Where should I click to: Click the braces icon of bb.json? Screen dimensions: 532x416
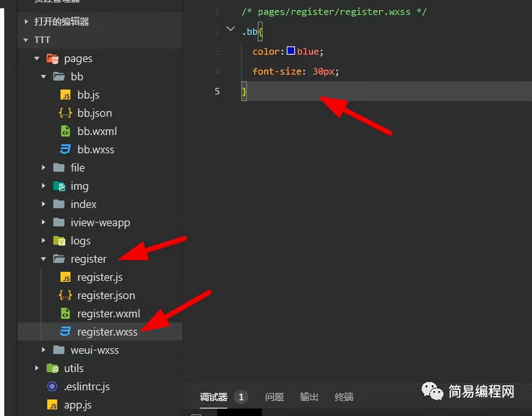(65, 113)
